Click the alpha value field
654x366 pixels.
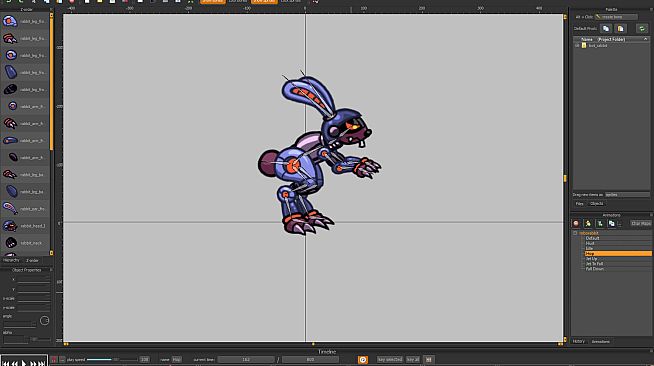click(x=15, y=340)
